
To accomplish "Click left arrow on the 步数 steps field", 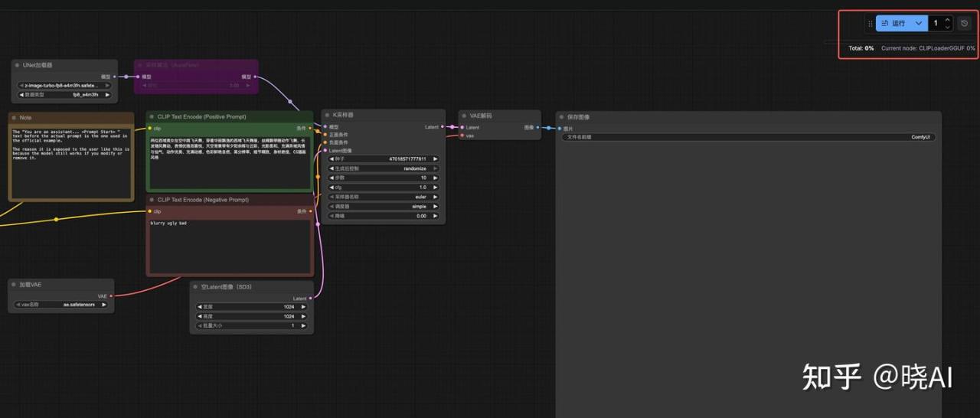I will [331, 178].
